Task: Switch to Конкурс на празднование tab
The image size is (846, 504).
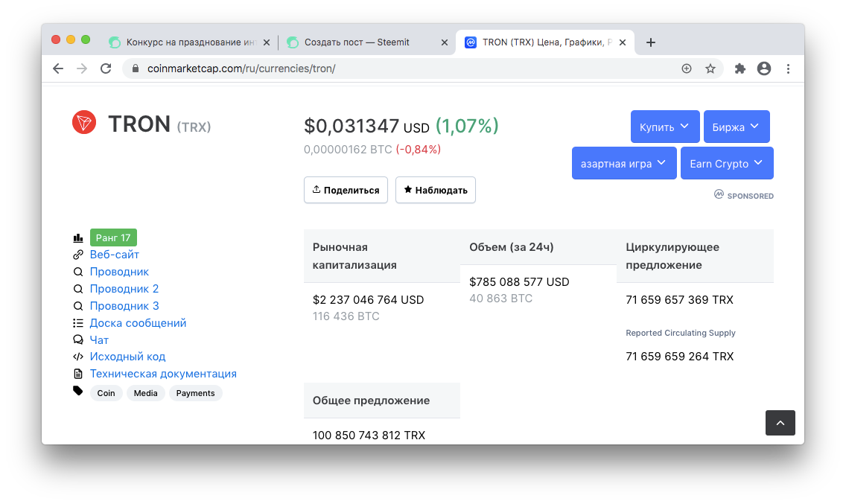Action: (189, 42)
